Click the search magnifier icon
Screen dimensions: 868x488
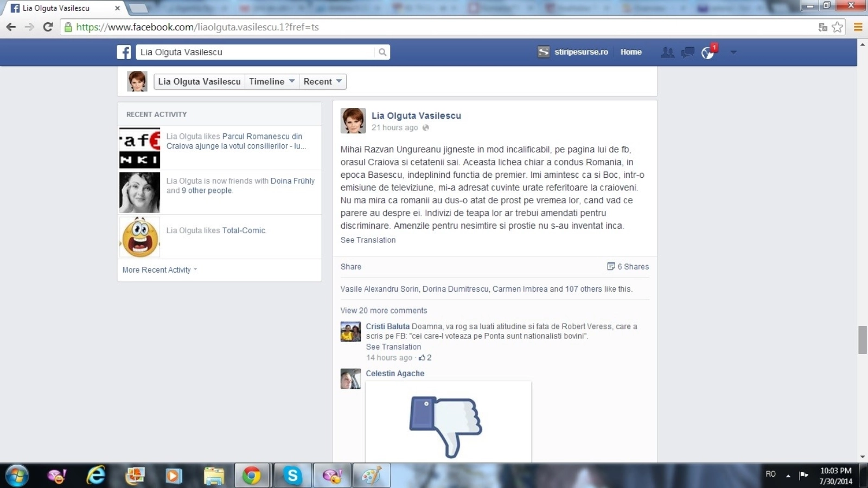382,52
